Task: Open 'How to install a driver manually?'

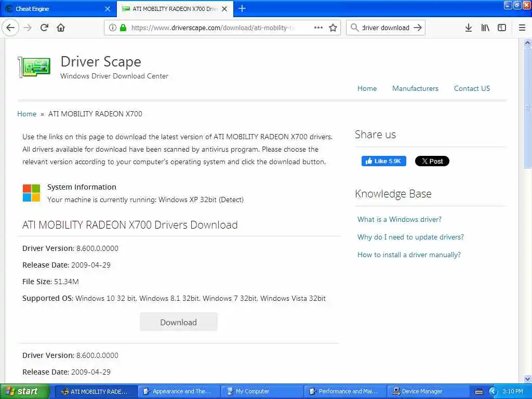Action: coord(409,255)
